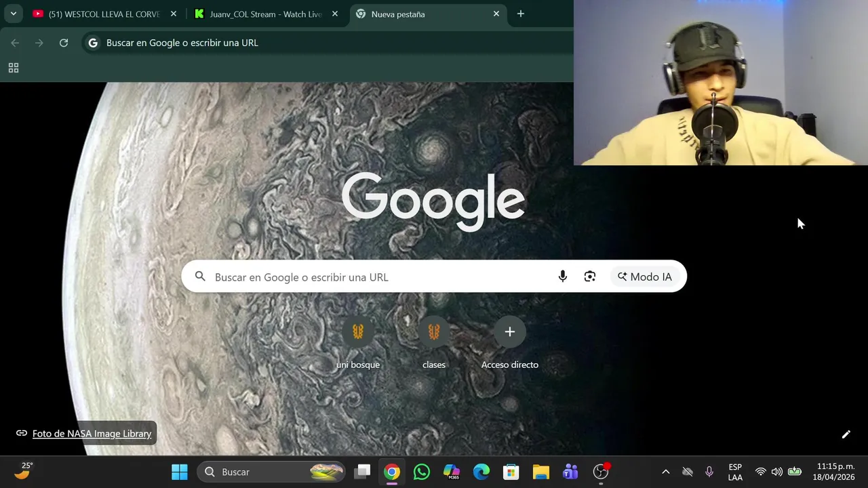Open a new tab with the plus button
The width and height of the screenshot is (868, 488).
[521, 14]
